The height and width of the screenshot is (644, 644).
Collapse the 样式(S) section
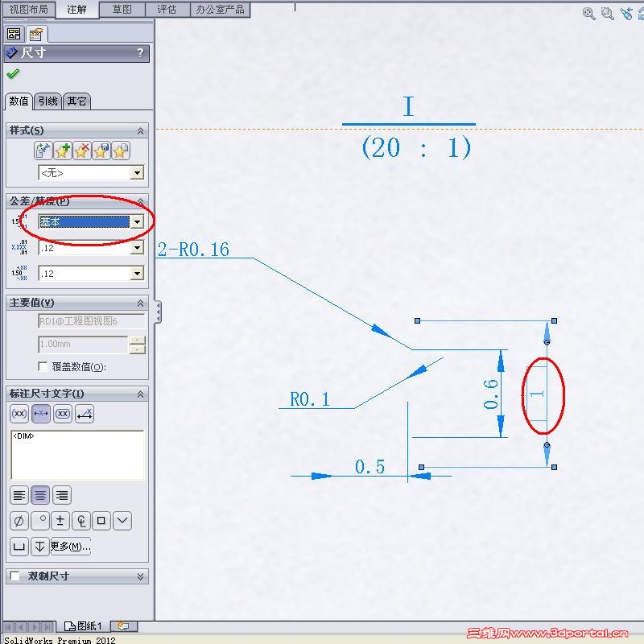click(140, 130)
